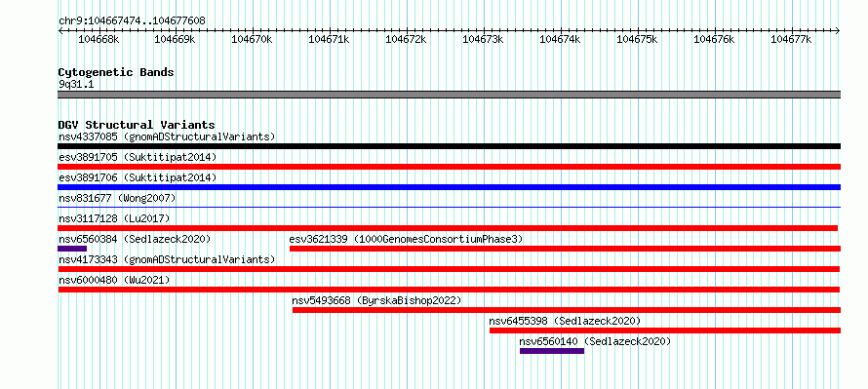868x389 pixels.
Task: Click the 104669k ruler tick label
Action: (x=175, y=39)
